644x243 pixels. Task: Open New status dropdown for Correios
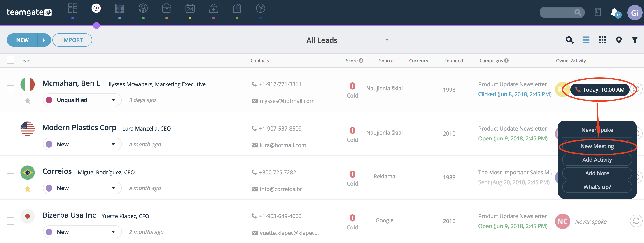(82, 188)
